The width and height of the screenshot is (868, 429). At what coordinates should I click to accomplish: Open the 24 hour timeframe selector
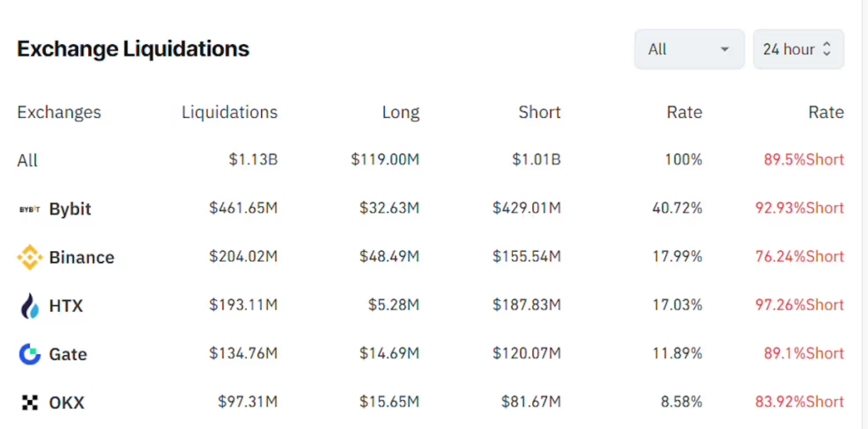click(798, 49)
